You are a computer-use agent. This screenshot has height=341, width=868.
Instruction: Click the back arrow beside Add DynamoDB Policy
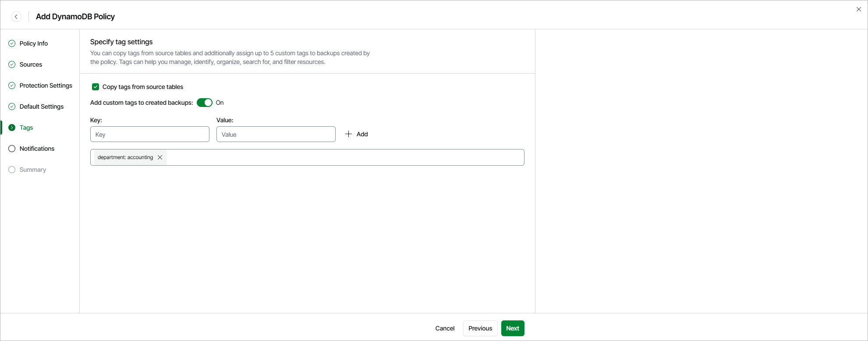coord(16,17)
